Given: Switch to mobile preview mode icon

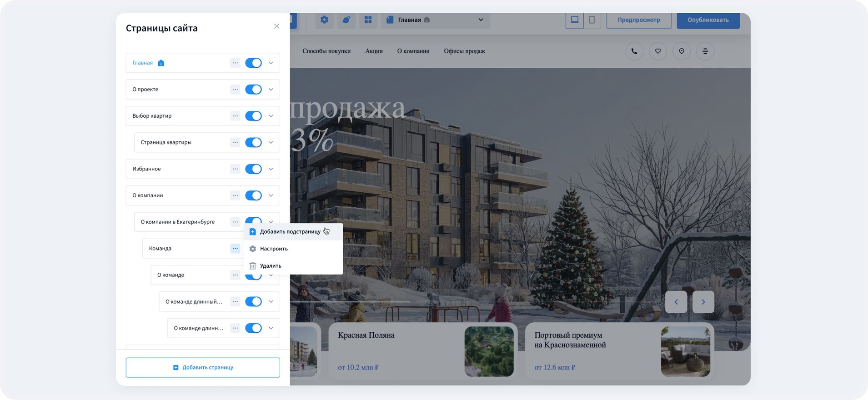Looking at the screenshot, I should click(592, 20).
